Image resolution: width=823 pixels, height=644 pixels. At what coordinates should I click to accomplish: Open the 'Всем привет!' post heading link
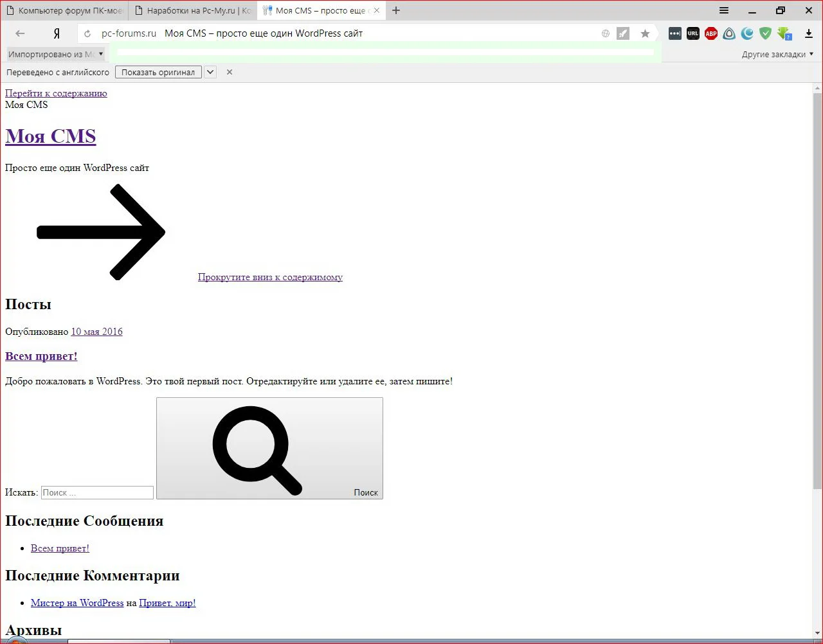pos(41,356)
